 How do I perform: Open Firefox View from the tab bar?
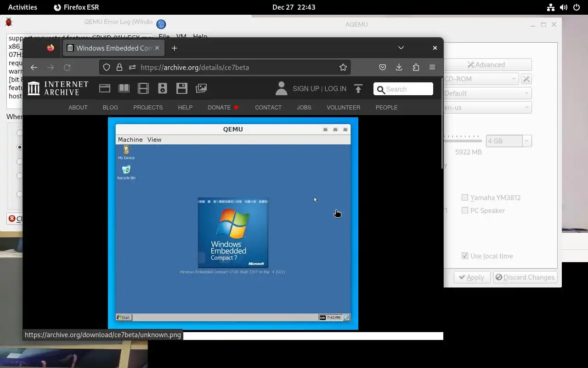51,48
